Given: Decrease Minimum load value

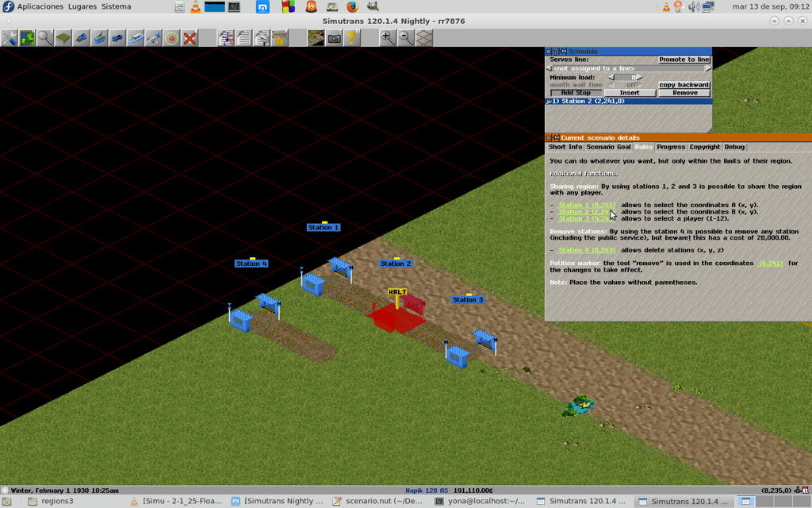Looking at the screenshot, I should pos(611,77).
